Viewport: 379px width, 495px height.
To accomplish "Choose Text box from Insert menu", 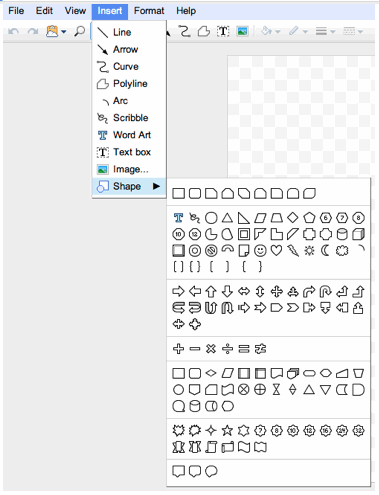I will pyautogui.click(x=129, y=152).
